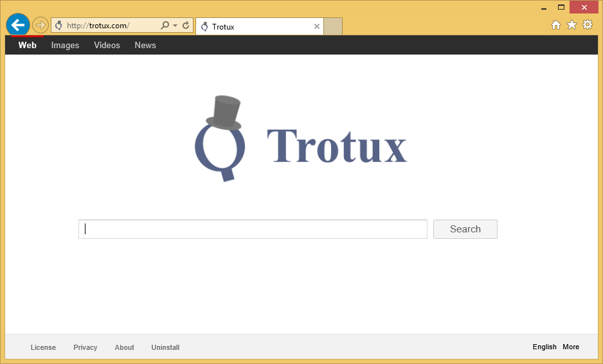The image size is (603, 364).
Task: Refresh the page with the reload icon
Action: pyautogui.click(x=186, y=25)
